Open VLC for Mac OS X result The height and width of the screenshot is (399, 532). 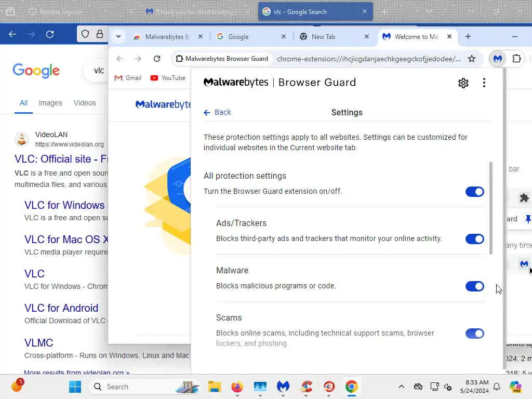[66, 240]
